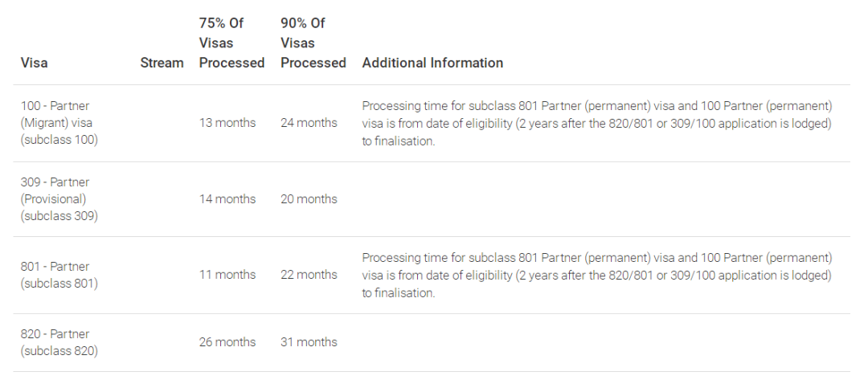Click the Visa column header

point(35,63)
